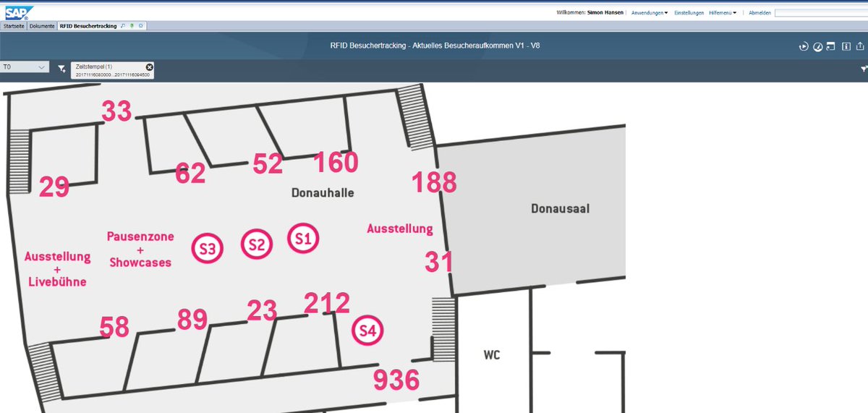
Task: Click visitor count 188
Action: click(x=434, y=182)
